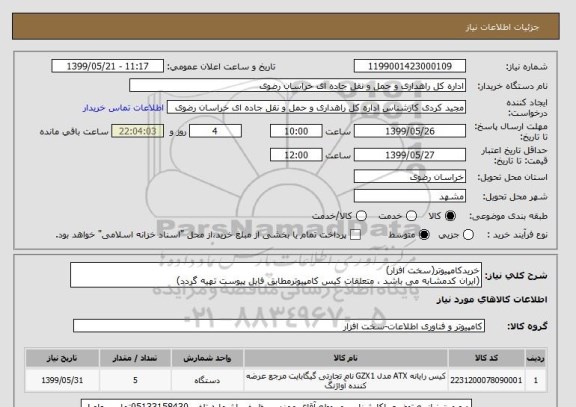Click the product name cell کیس رایانه ATX
The width and height of the screenshot is (576, 407).
pos(346,381)
